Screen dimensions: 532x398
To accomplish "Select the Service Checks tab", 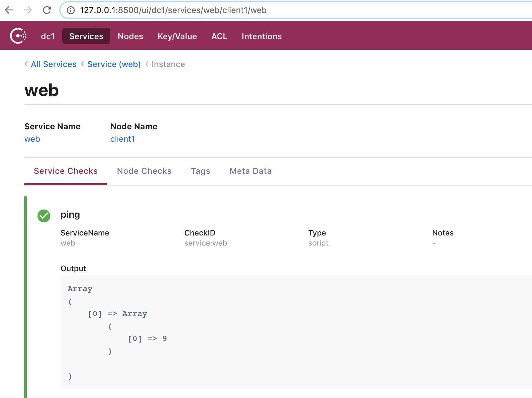I will pyautogui.click(x=66, y=171).
